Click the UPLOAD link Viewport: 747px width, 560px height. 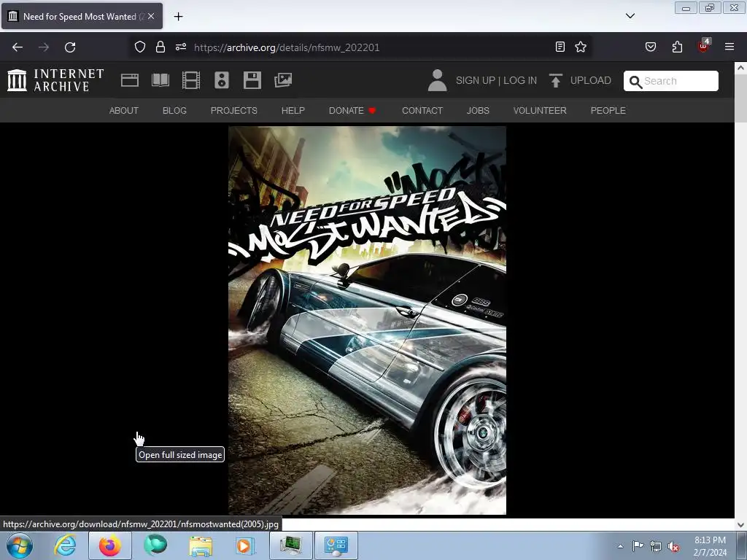click(x=590, y=80)
